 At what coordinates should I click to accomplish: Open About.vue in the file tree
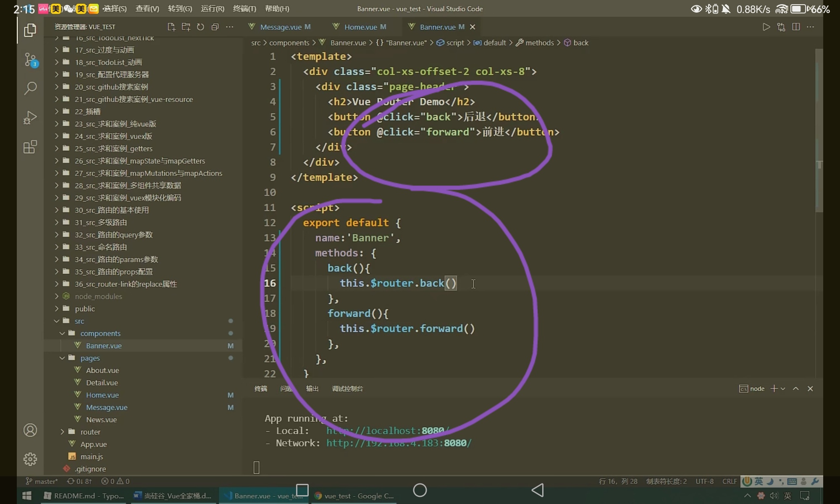click(102, 370)
